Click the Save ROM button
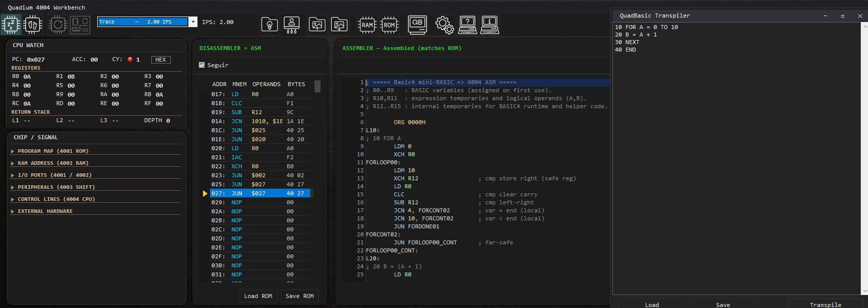868x308 pixels. point(300,296)
